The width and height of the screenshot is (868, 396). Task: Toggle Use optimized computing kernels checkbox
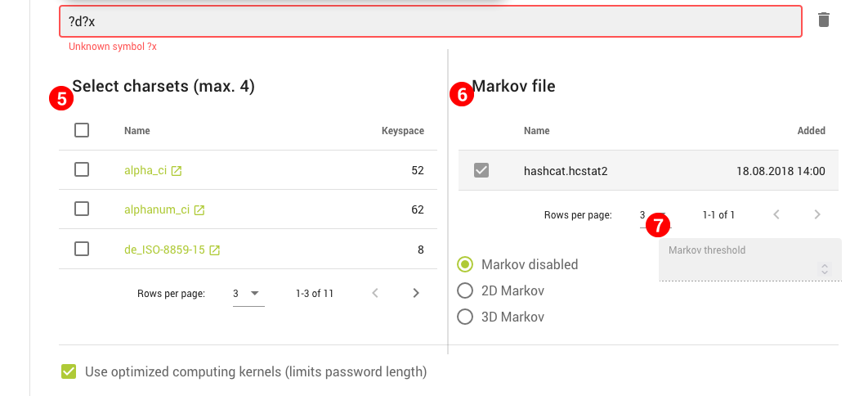click(x=69, y=372)
